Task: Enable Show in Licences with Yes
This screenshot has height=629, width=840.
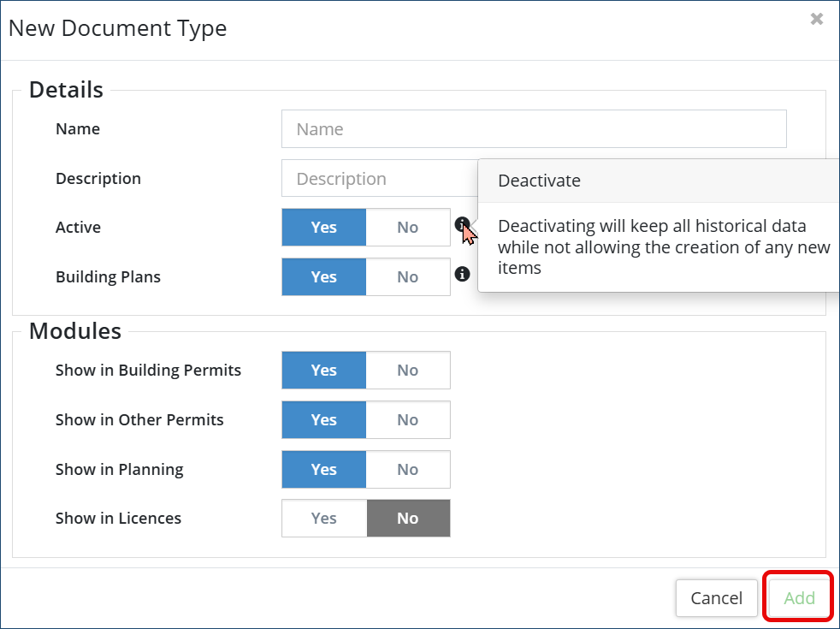Action: pyautogui.click(x=324, y=519)
